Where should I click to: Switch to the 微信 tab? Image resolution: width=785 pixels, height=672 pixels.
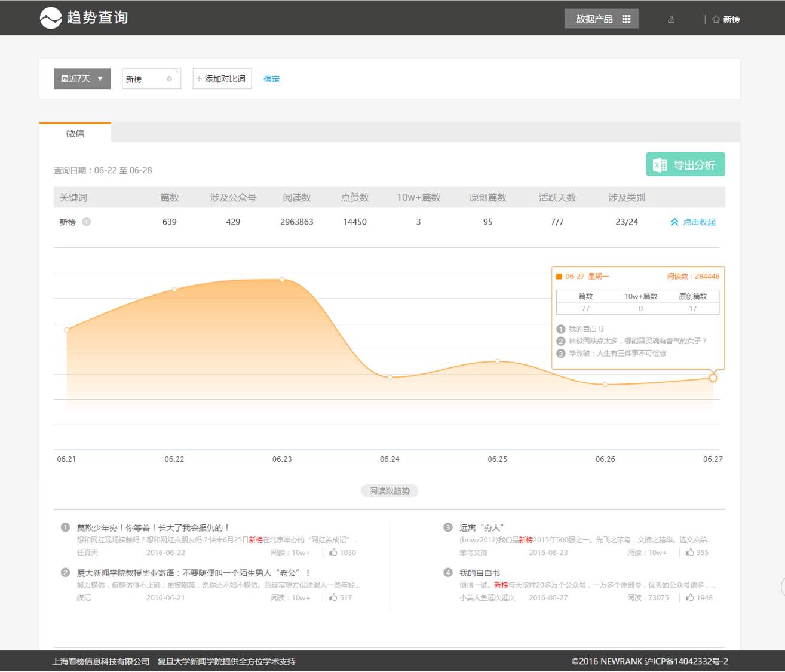[75, 133]
